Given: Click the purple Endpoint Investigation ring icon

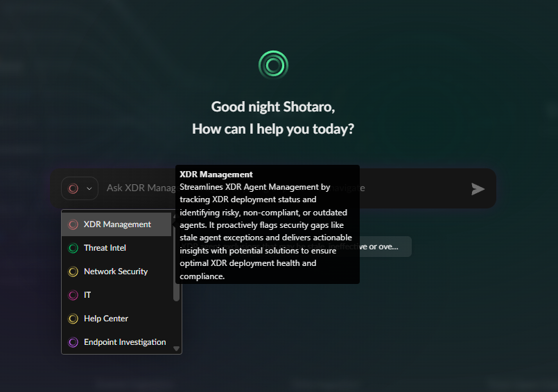Looking at the screenshot, I should (x=73, y=342).
